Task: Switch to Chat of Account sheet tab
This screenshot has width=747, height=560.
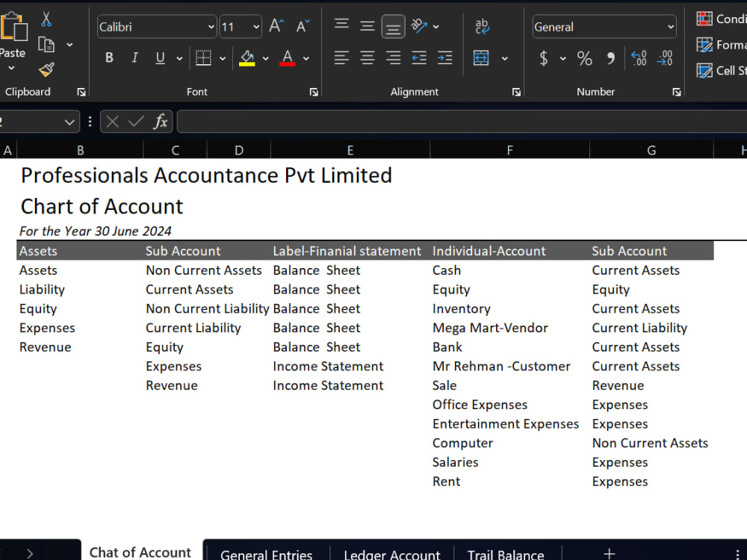Action: pyautogui.click(x=140, y=552)
